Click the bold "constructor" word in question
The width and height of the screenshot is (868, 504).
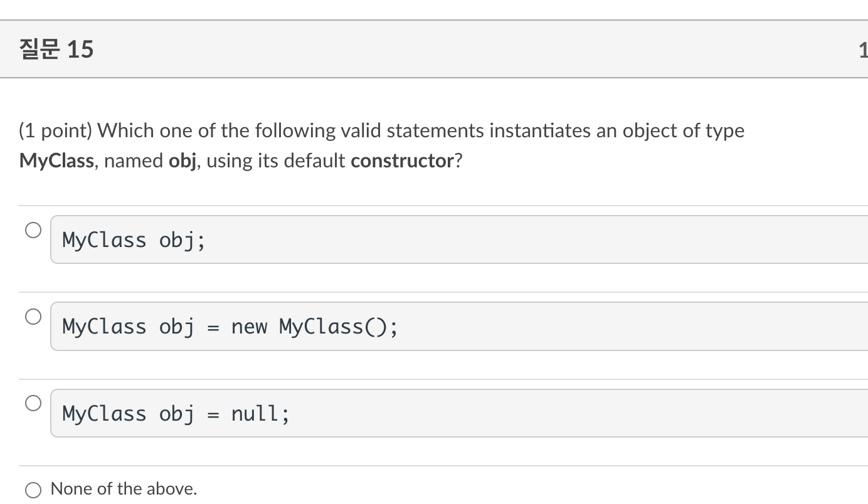pyautogui.click(x=402, y=161)
